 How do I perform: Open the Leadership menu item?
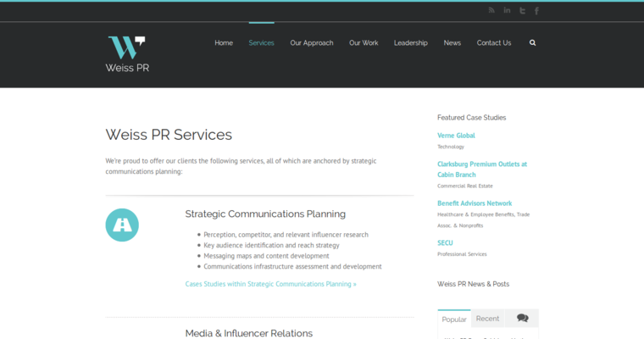[x=411, y=42]
